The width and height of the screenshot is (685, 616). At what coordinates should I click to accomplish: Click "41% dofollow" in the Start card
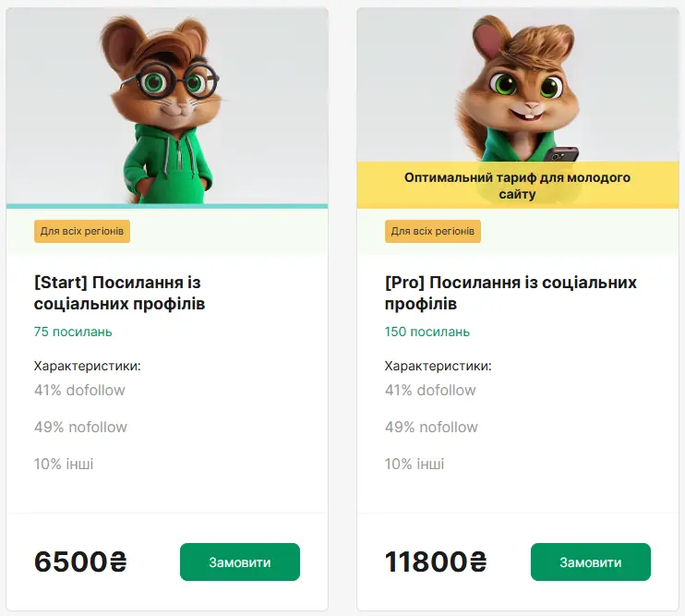coord(79,390)
